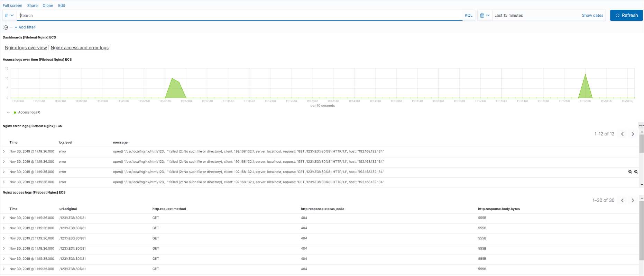Click the Last 15 minutes time range

(x=509, y=16)
